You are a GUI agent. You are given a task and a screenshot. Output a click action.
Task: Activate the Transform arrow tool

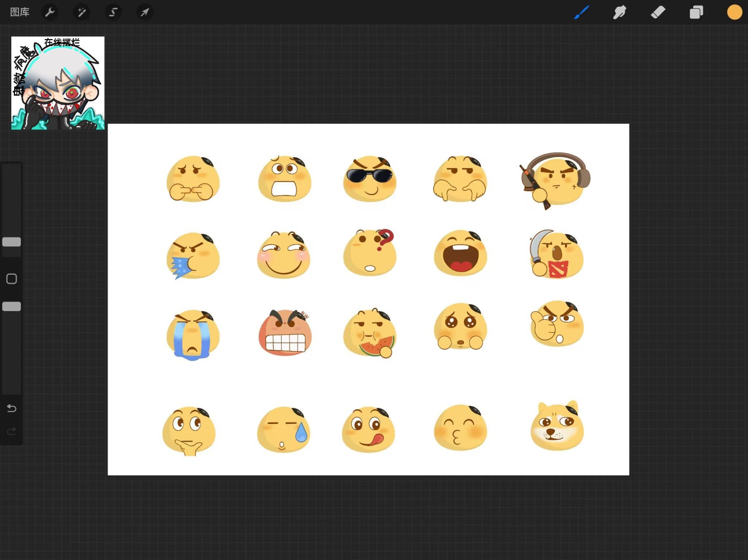[x=144, y=12]
